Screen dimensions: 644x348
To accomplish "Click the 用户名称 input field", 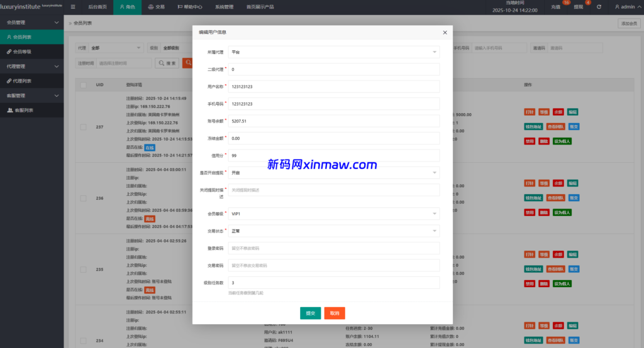I will (334, 87).
